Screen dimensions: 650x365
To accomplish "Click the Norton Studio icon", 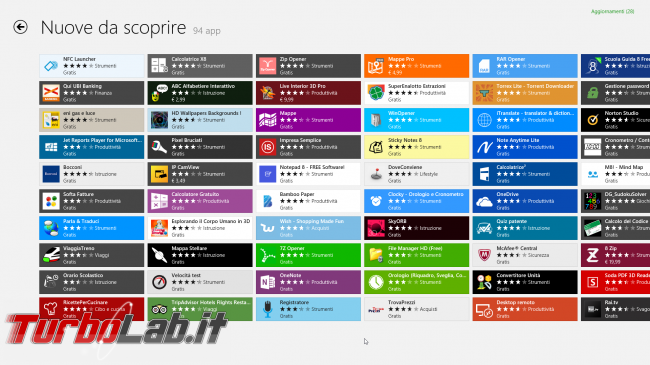I will coord(593,120).
